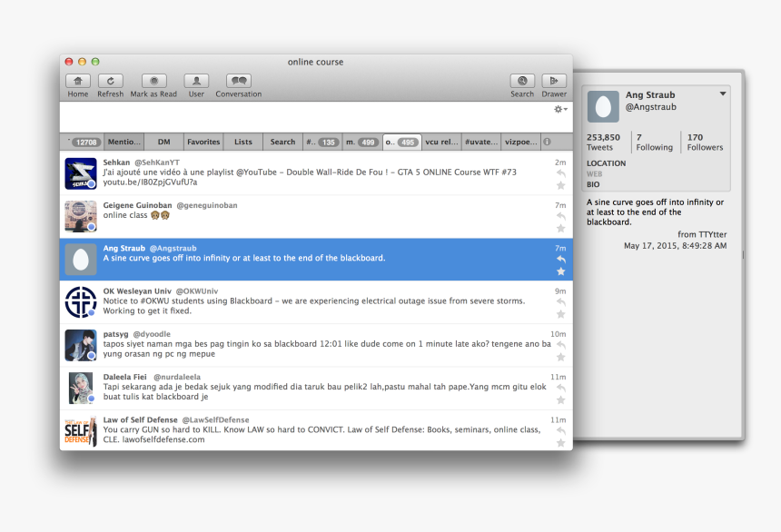Click the Home toolbar icon

[x=78, y=82]
